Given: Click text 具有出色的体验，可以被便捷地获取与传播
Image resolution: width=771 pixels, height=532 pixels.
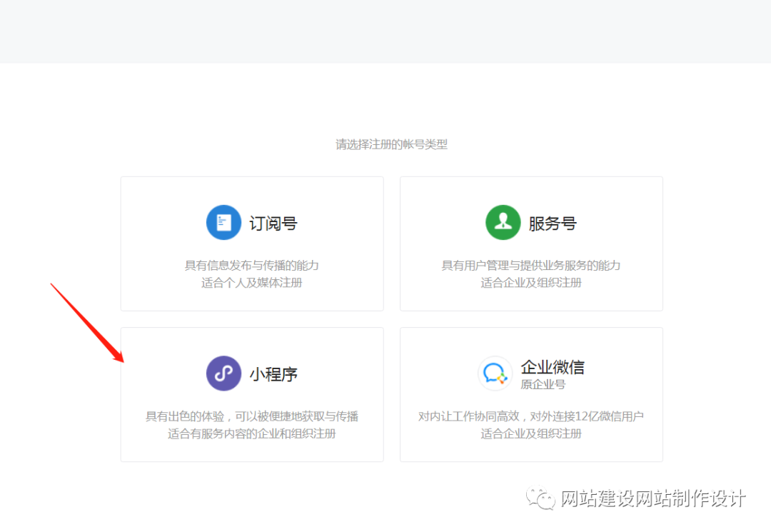Looking at the screenshot, I should pyautogui.click(x=252, y=416).
